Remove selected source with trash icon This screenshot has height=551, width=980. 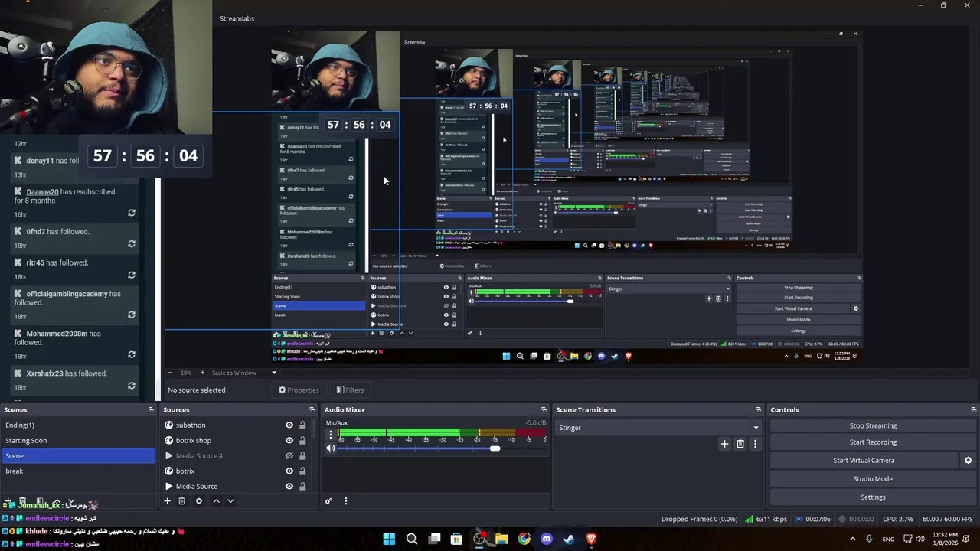[181, 501]
